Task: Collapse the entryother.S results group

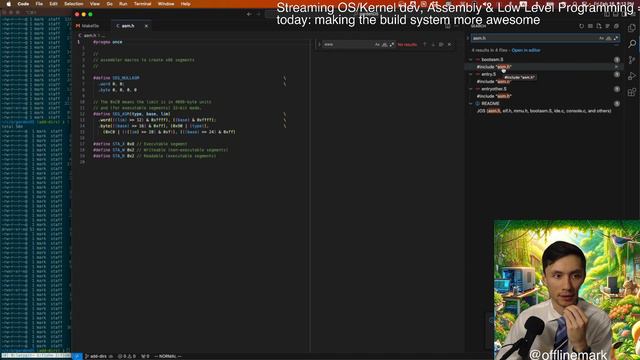Action: (471, 89)
